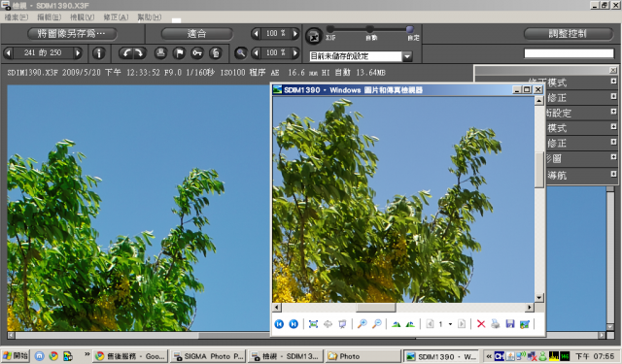Rotate counterclockwise in Picture Viewer

410,324
